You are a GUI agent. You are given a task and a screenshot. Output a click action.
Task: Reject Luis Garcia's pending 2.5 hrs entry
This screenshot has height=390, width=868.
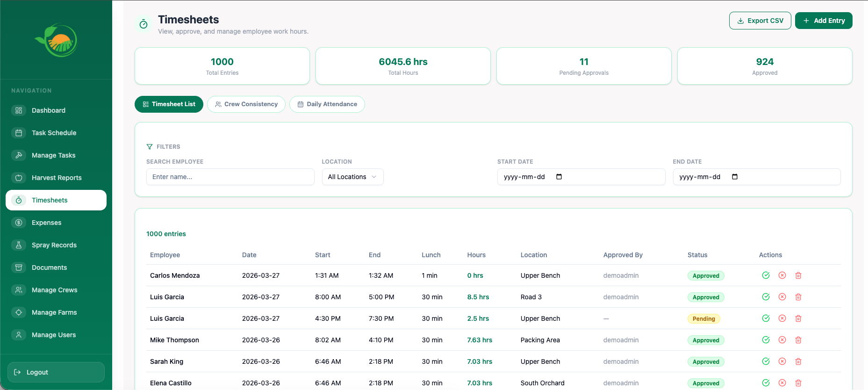(782, 318)
